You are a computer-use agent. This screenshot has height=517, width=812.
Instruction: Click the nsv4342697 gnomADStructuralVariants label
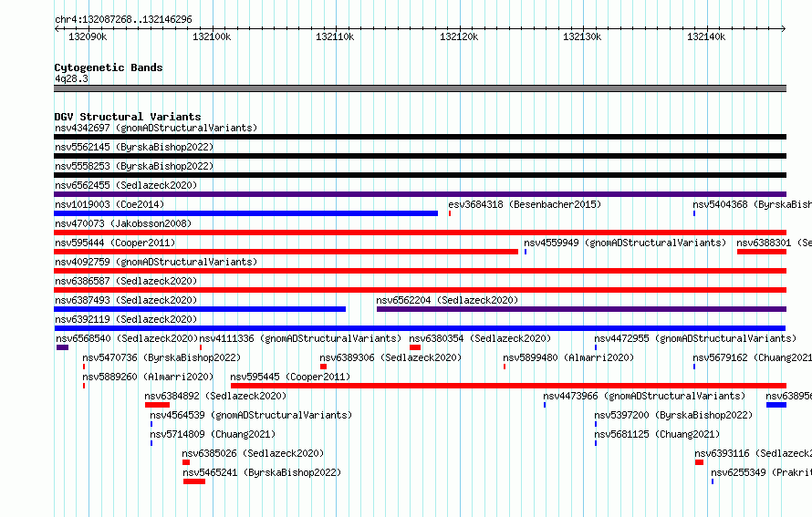156,128
